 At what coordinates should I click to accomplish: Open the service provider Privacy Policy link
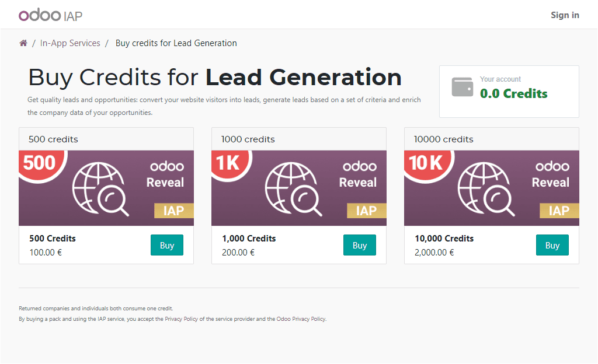point(179,318)
